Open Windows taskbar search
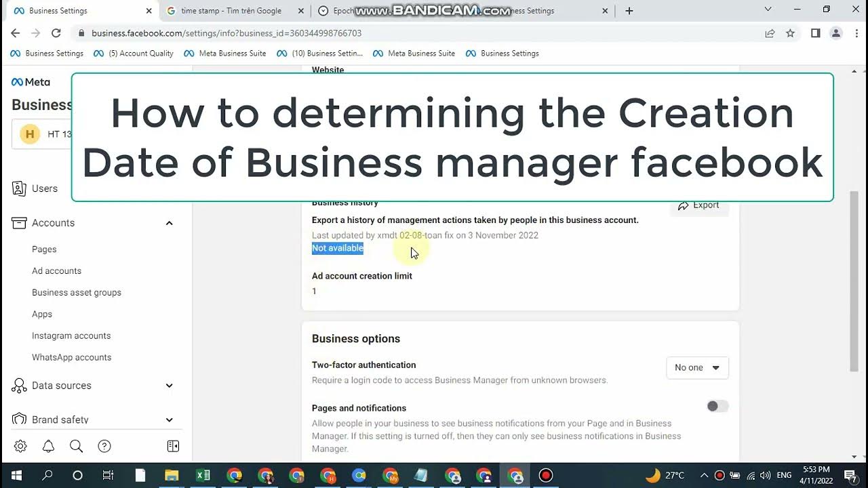This screenshot has height=488, width=868. (x=47, y=475)
